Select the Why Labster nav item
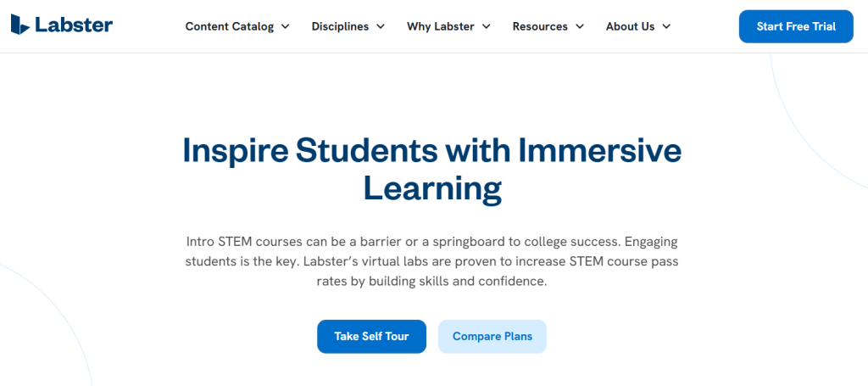This screenshot has width=868, height=386. click(441, 26)
